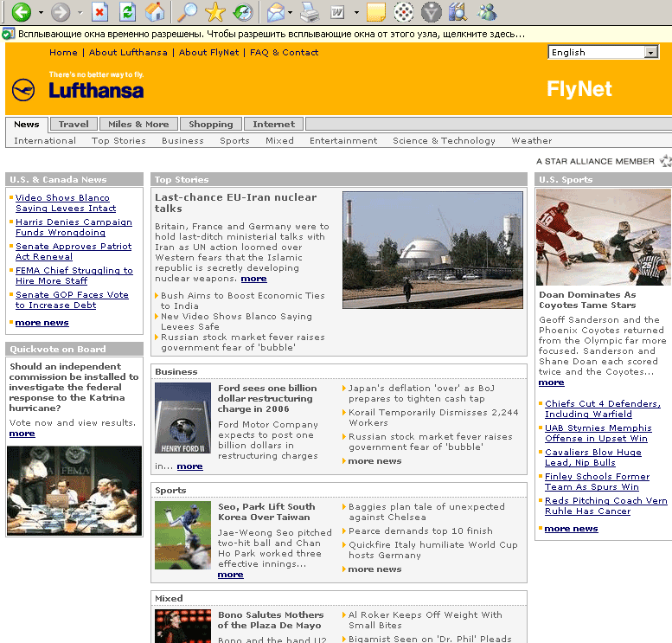
Task: Click the Stop loading icon
Action: (99, 12)
